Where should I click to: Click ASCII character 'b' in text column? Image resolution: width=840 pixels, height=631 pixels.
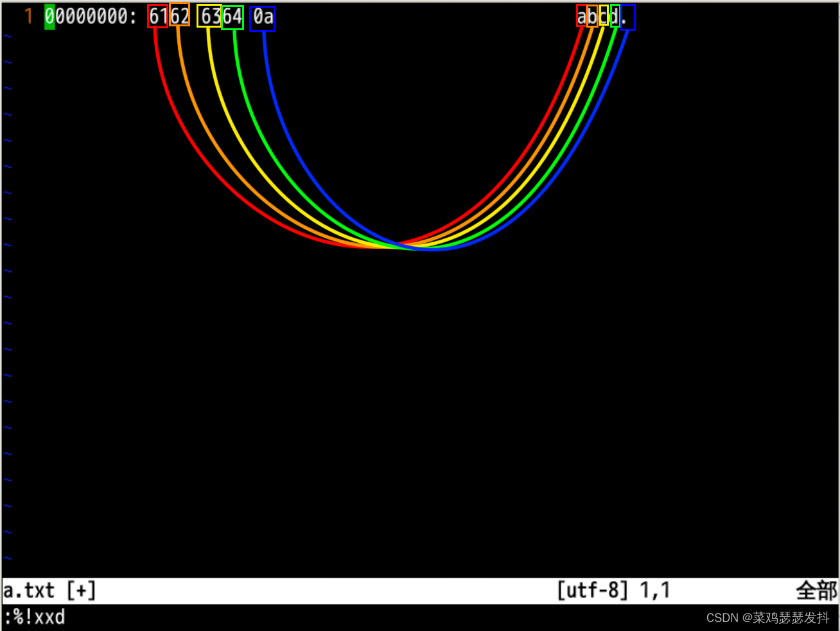point(592,17)
